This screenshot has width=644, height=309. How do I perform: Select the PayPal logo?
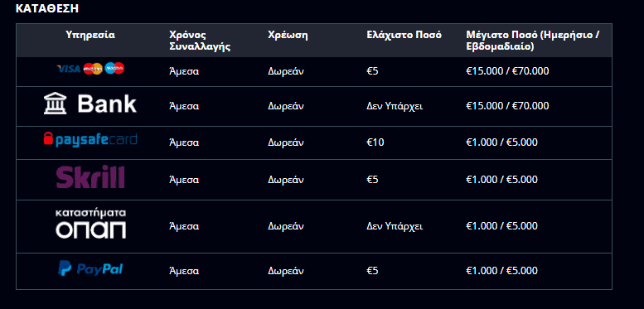[x=90, y=268]
